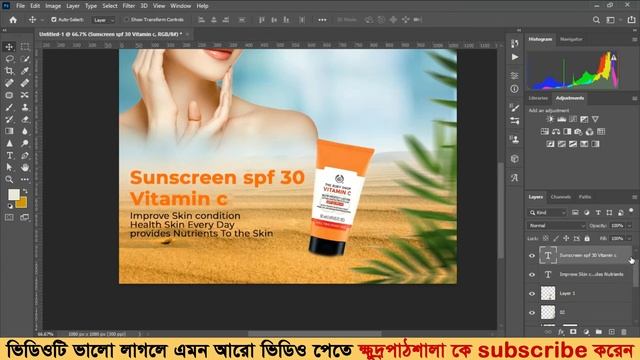Select the Hand tool
The image size is (640, 360).
click(x=25, y=167)
